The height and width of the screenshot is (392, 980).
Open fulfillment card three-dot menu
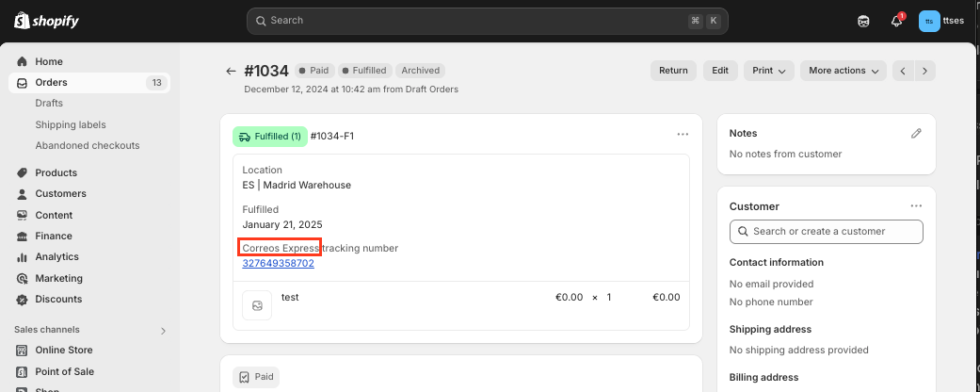point(683,135)
